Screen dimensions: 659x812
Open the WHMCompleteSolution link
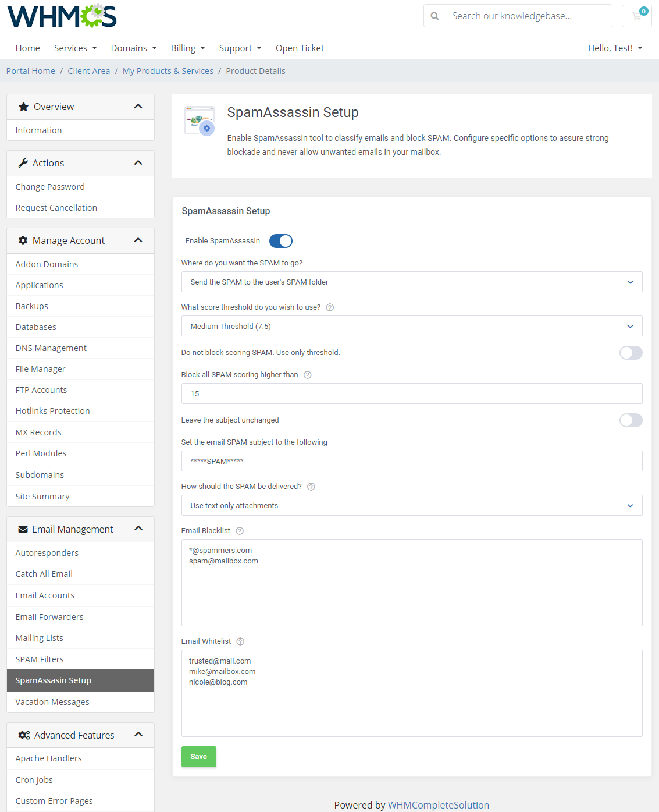439,805
